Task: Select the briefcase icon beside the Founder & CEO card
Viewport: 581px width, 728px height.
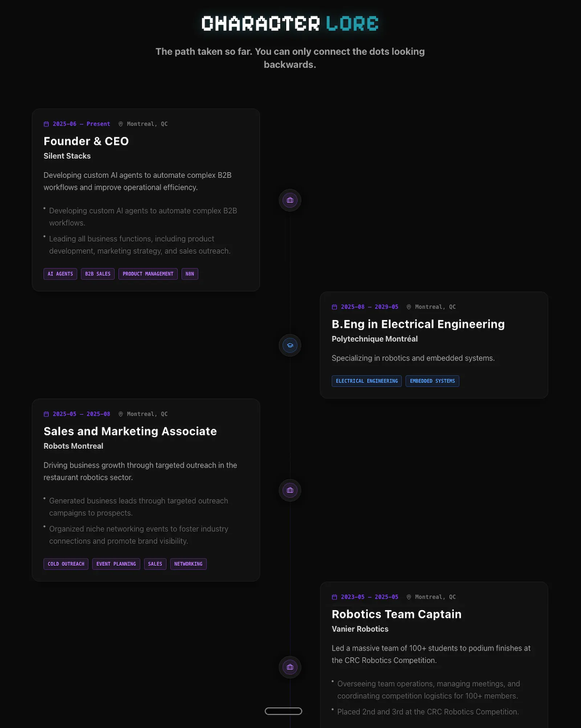Action: coord(289,200)
